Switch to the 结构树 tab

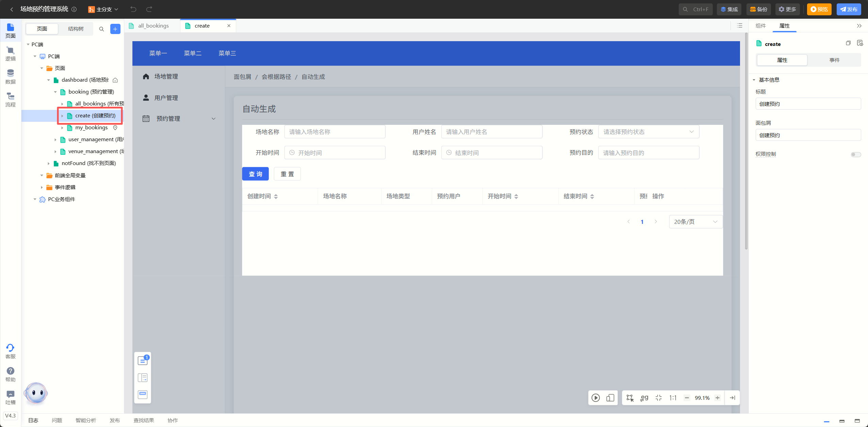(76, 29)
